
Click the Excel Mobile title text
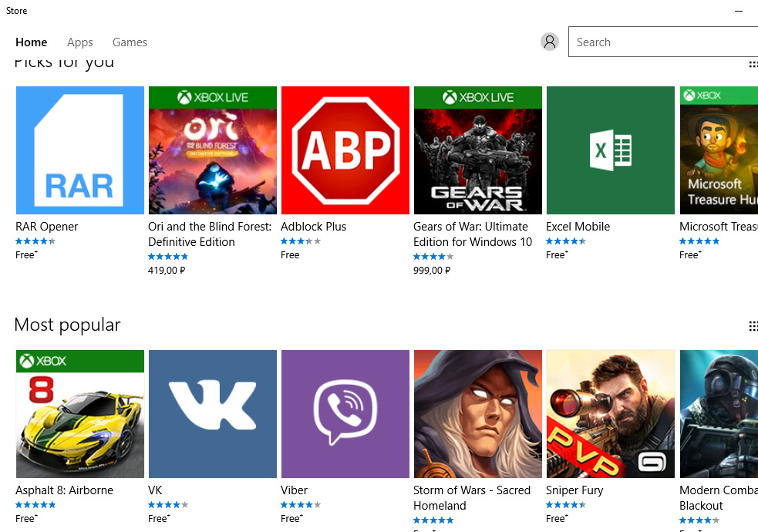[578, 227]
